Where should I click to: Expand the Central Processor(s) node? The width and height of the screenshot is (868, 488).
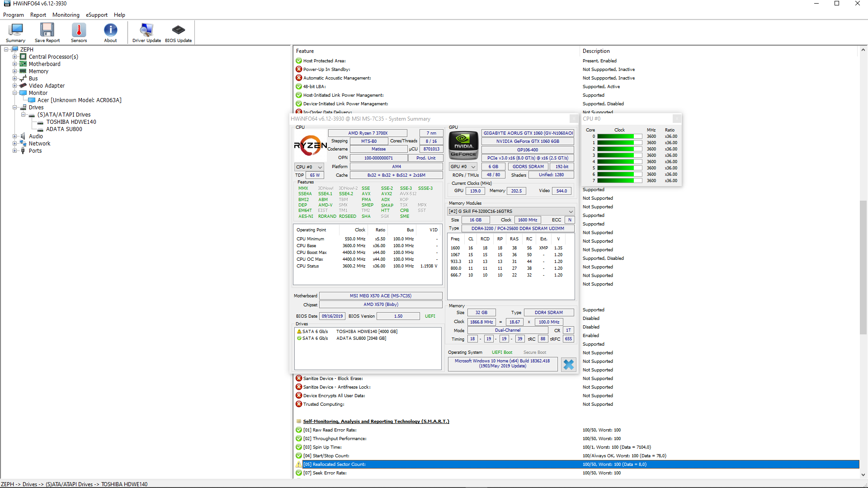(x=14, y=56)
